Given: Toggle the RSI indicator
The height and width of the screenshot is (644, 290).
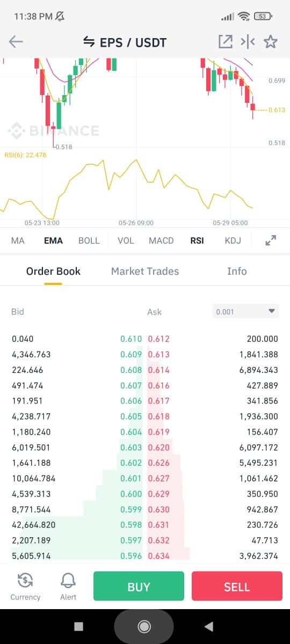Looking at the screenshot, I should 197,240.
